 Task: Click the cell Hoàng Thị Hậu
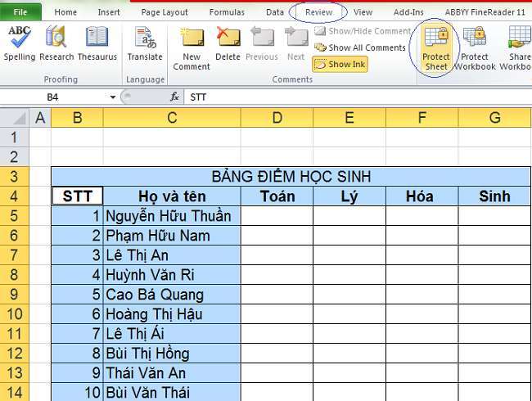point(172,313)
